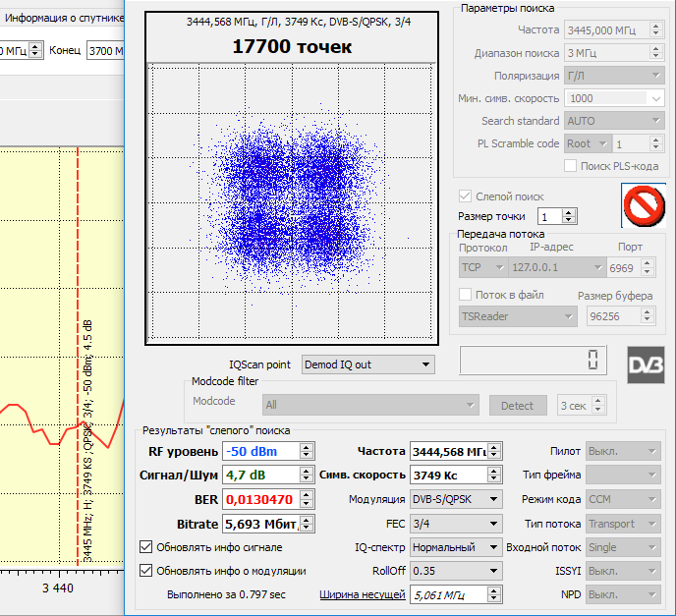Viewport: 676px width, 616px height.
Task: Open the Информация о спутнике tab
Action: (64, 18)
